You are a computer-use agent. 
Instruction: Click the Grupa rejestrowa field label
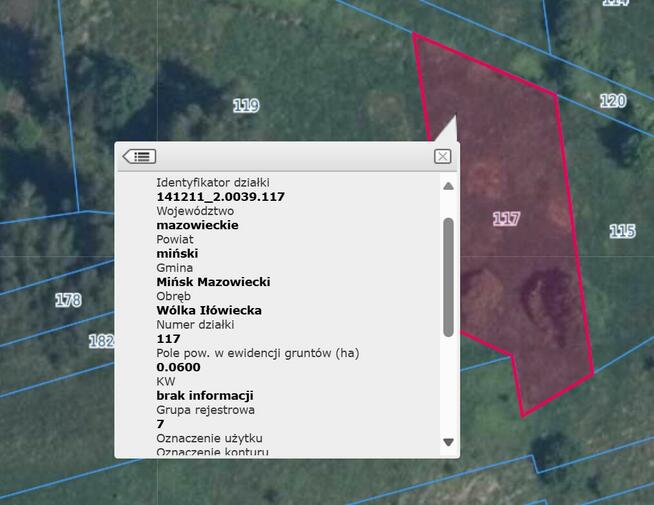(205, 409)
